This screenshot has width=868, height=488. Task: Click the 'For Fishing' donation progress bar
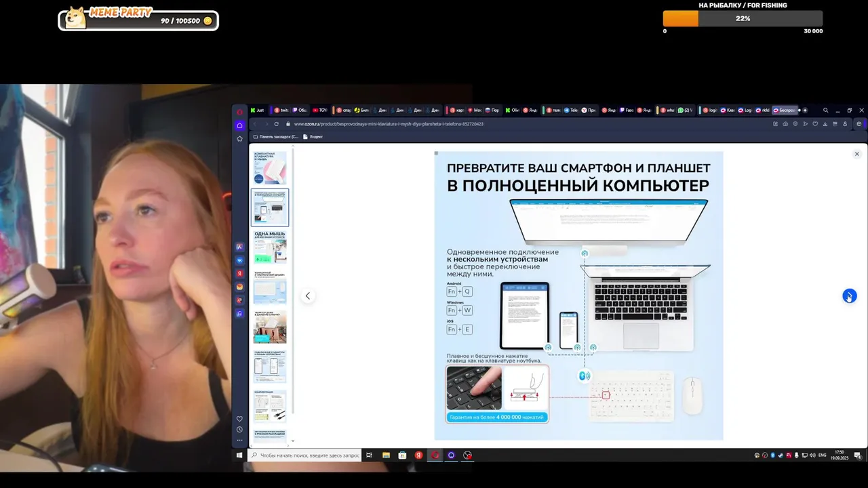click(743, 18)
